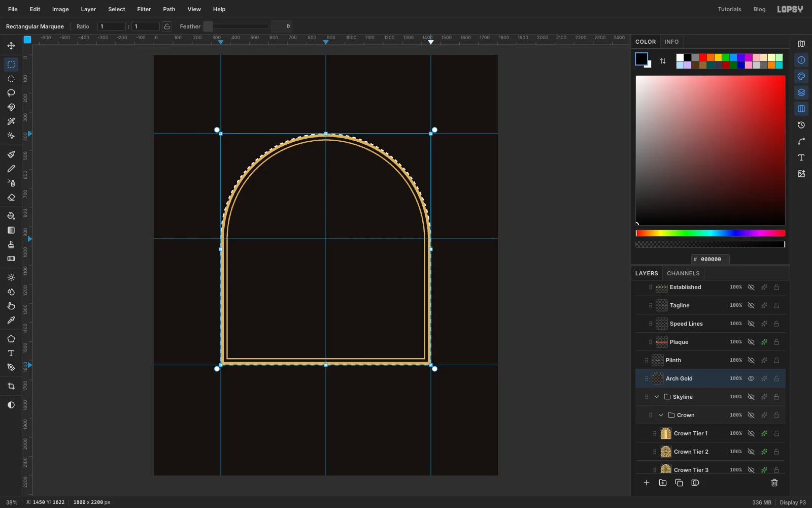Screen dimensions: 812x508
Task: Create a new layer group folder
Action: tap(663, 483)
